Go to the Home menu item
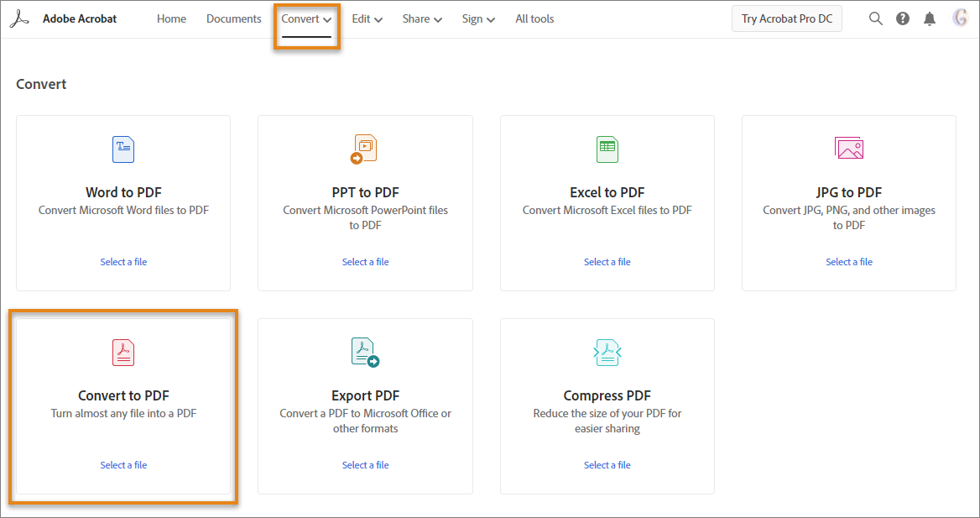This screenshot has height=518, width=980. click(x=171, y=18)
